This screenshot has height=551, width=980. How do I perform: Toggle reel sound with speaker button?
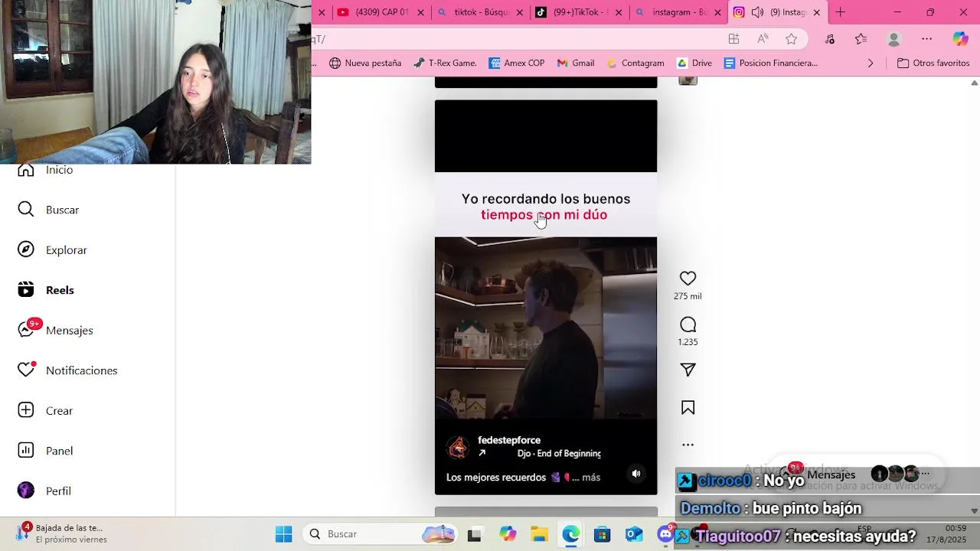[635, 474]
